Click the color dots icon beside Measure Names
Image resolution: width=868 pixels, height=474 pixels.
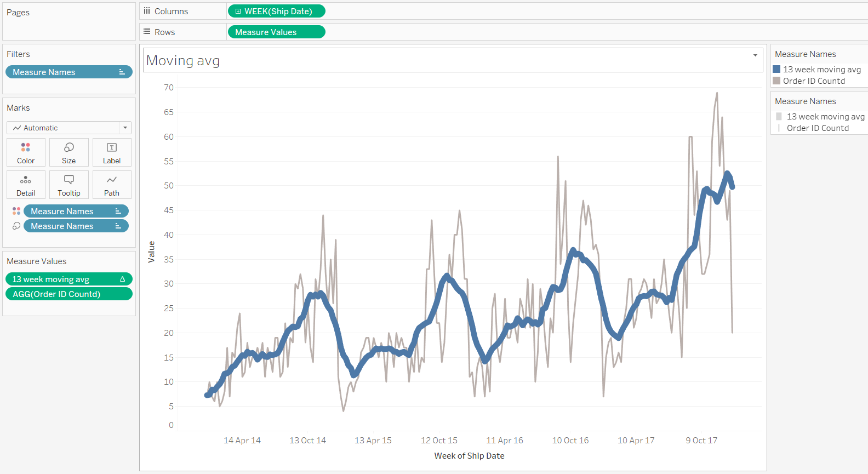coord(16,211)
